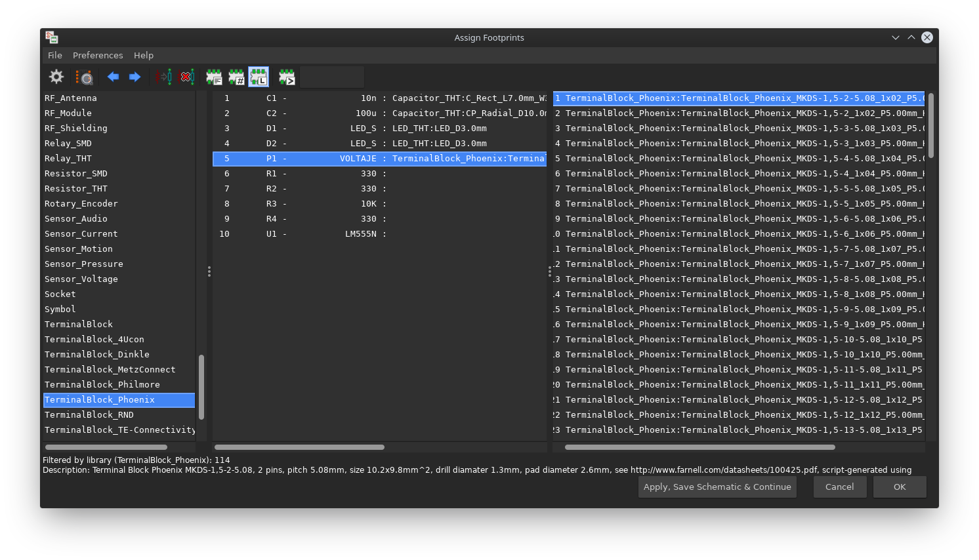Click the Cancel button

(840, 487)
